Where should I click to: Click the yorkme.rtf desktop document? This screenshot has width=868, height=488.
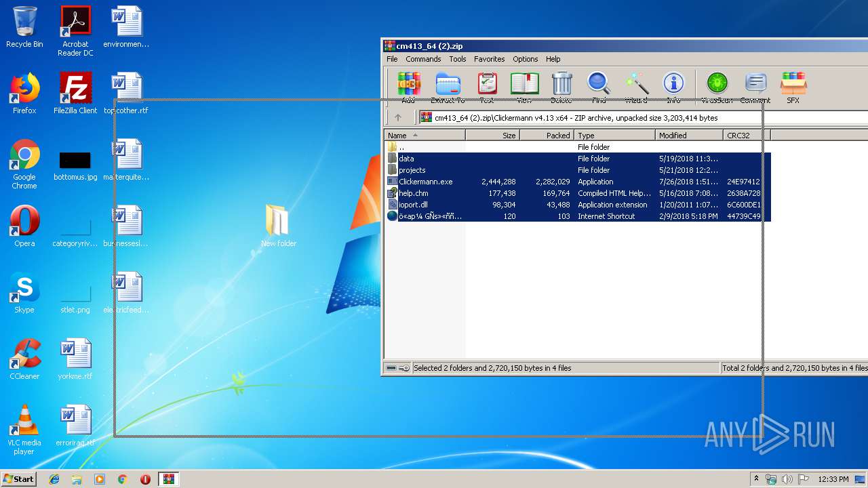pyautogui.click(x=75, y=359)
